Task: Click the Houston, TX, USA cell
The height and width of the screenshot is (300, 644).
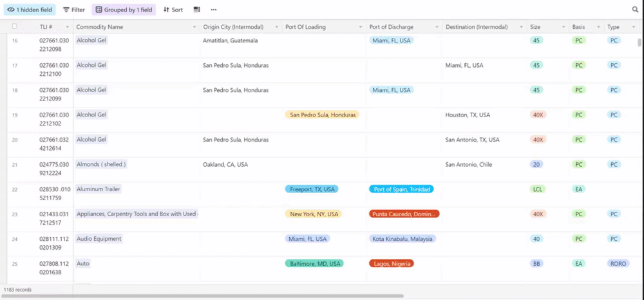Action: [468, 115]
